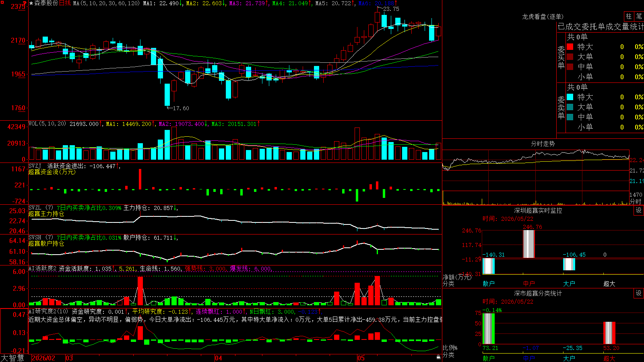
Task: Click the 73.21 value in 深市超赢分类统计
Action: pyautogui.click(x=490, y=348)
